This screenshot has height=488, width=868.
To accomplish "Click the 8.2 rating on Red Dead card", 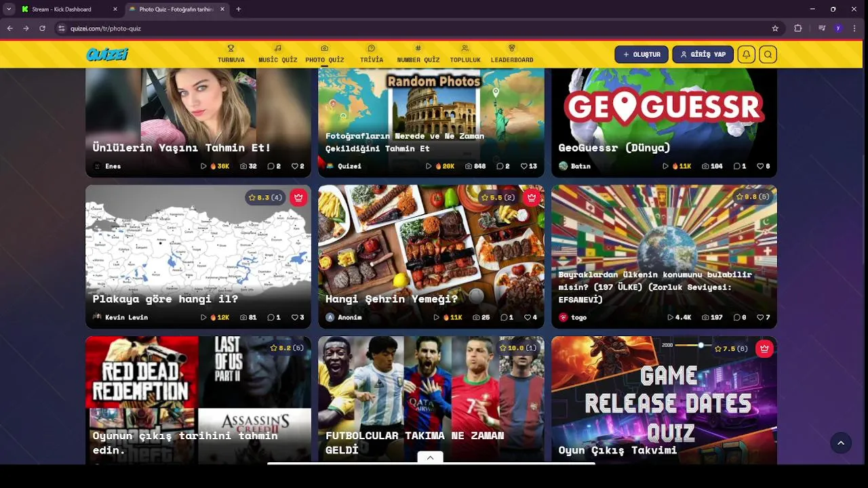I will (286, 348).
